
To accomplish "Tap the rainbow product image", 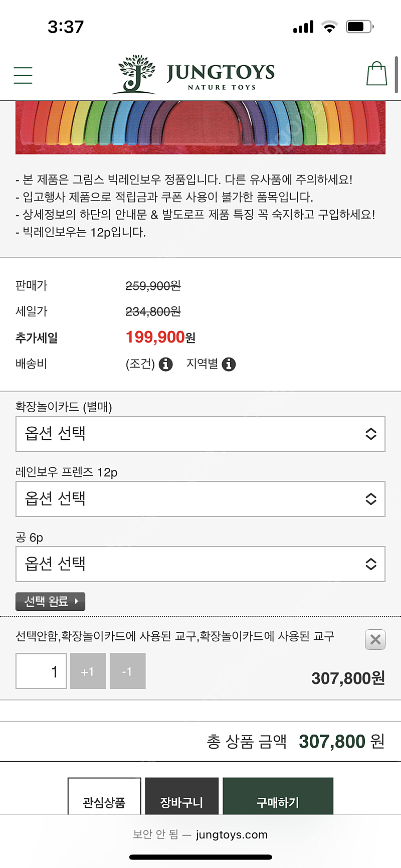I will pos(200,127).
